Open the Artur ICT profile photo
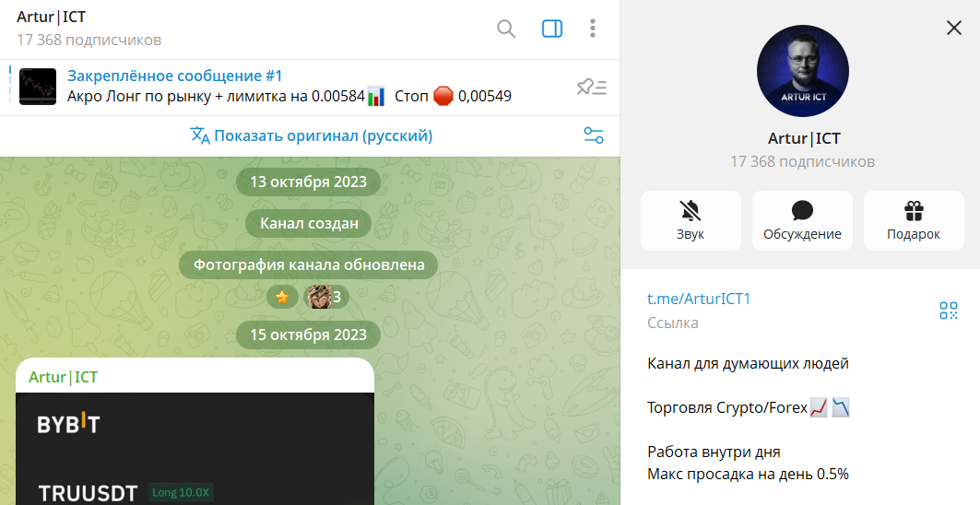This screenshot has width=980, height=505. coord(802,71)
